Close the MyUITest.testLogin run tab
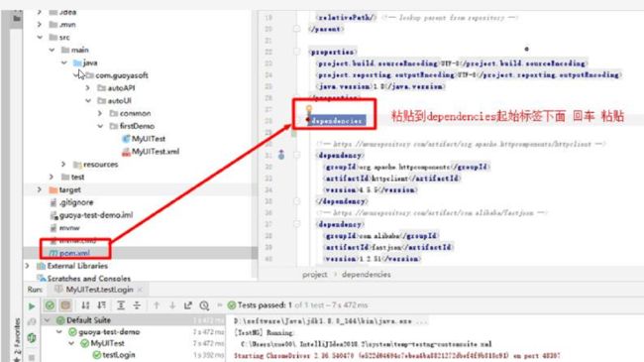The width and height of the screenshot is (644, 362). tap(140, 290)
